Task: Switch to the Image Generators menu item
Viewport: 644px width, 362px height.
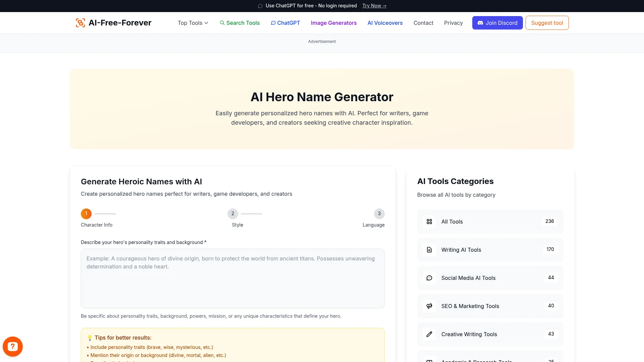Action: (333, 23)
